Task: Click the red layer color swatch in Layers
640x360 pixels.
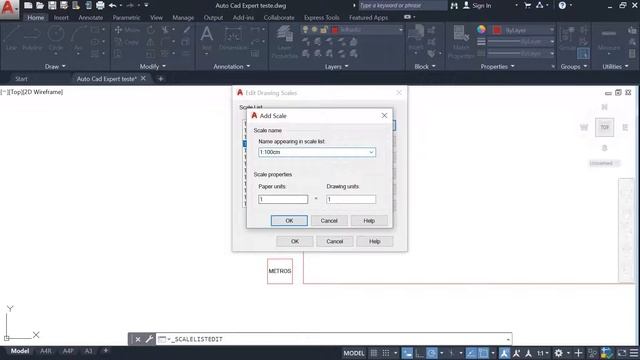Action: tap(335, 30)
